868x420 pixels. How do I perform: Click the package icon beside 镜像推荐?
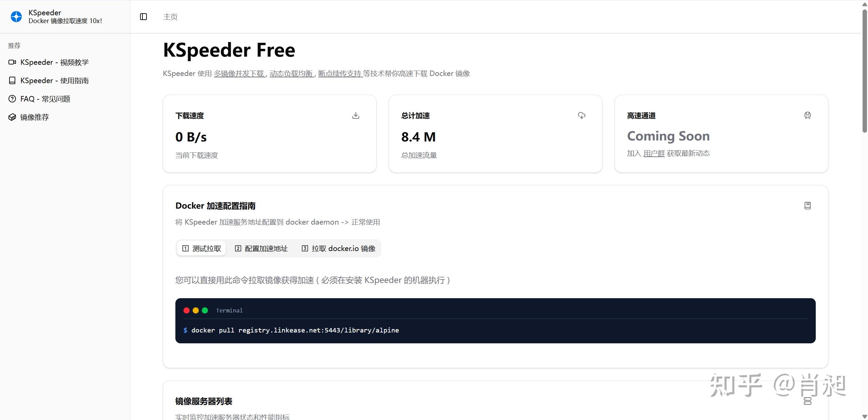point(12,117)
